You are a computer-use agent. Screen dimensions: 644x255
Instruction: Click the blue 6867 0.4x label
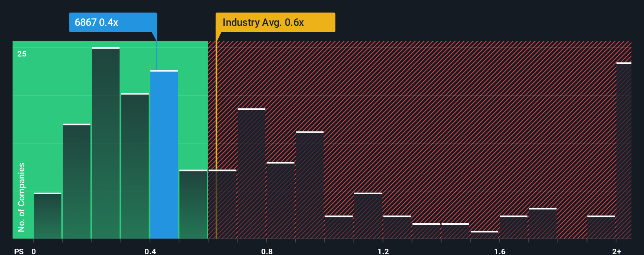click(113, 22)
